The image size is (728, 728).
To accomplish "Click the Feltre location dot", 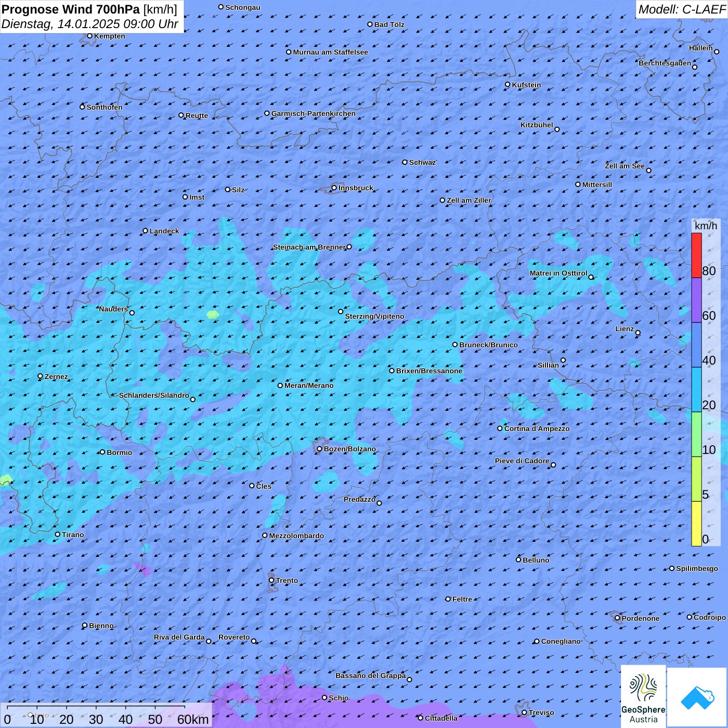I will 448,599.
